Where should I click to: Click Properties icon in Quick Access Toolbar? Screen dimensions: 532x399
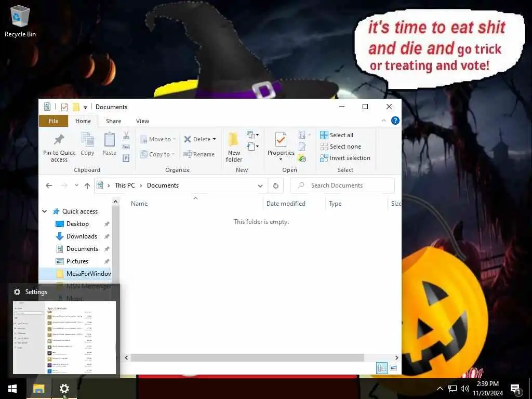coord(64,107)
